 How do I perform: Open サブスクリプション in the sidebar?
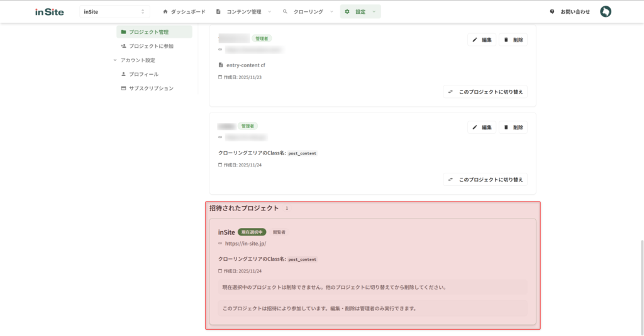(151, 88)
